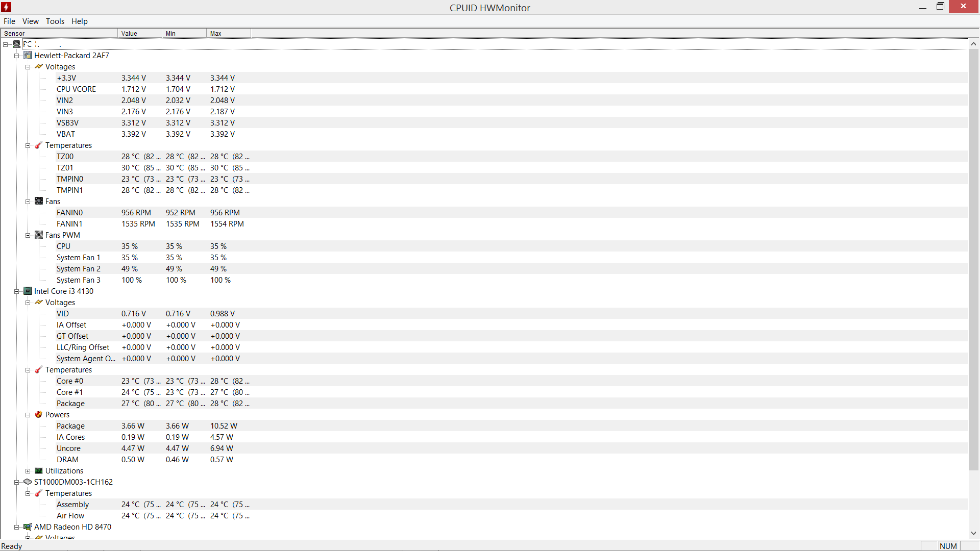980x551 pixels.
Task: Click the 10.52 W Package max value
Action: 224,425
